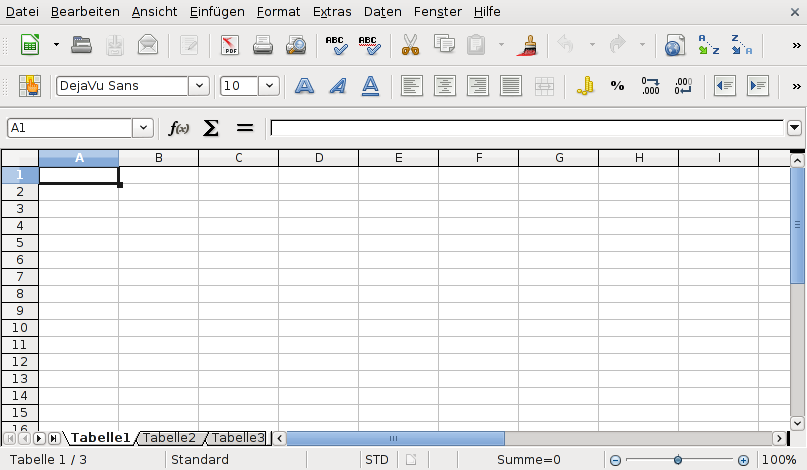
Task: Click the percent number format icon
Action: click(617, 86)
